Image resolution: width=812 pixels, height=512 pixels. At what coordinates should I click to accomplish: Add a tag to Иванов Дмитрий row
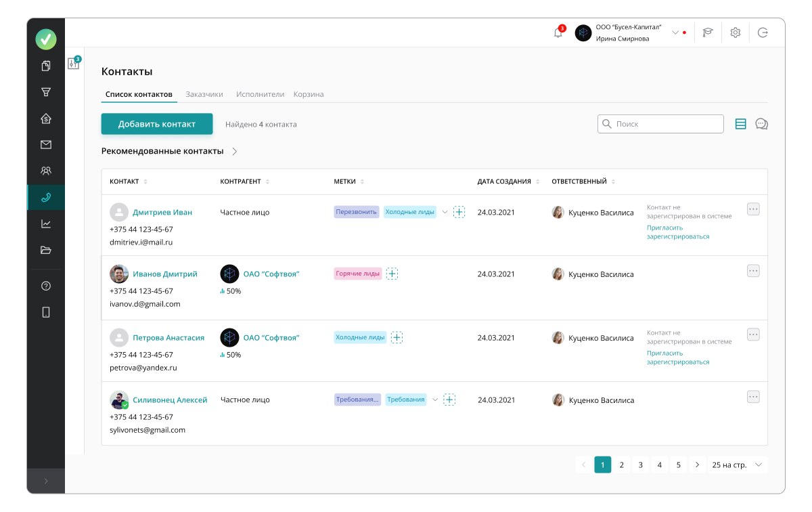[x=392, y=274]
